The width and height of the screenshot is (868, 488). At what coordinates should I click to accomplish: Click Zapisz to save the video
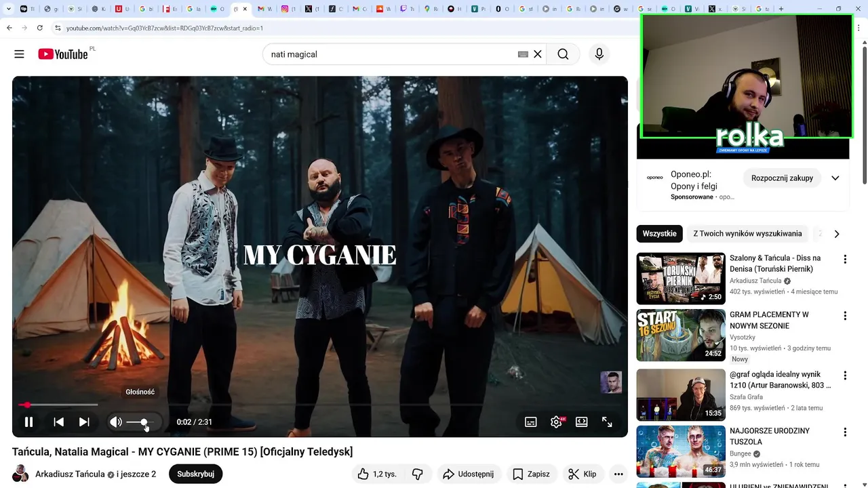532,474
